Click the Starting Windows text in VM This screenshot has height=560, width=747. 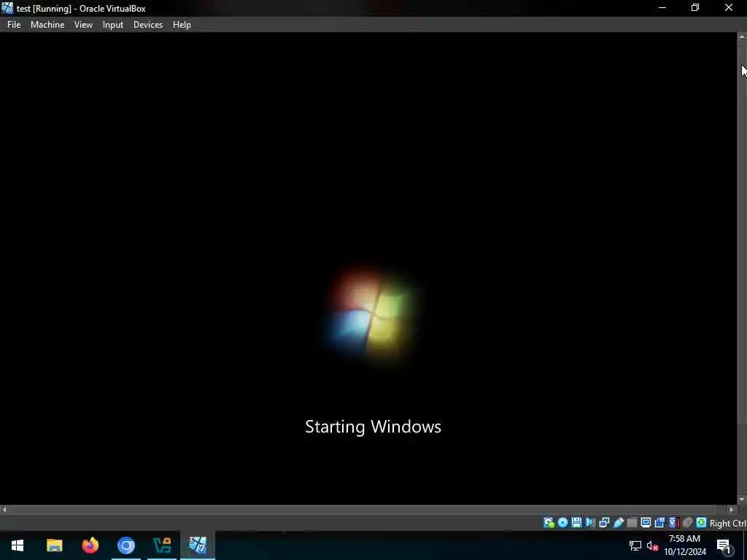(373, 427)
